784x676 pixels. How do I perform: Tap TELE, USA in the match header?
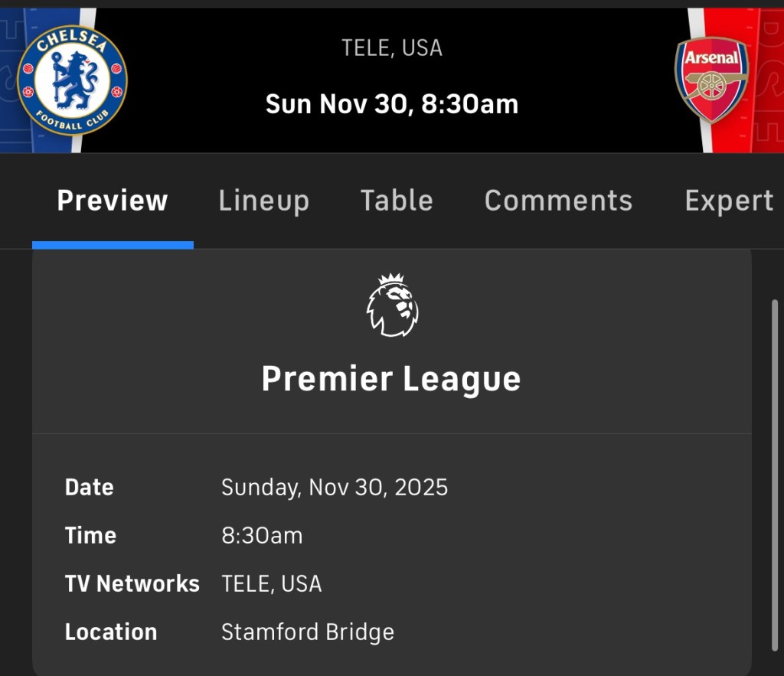tap(392, 48)
